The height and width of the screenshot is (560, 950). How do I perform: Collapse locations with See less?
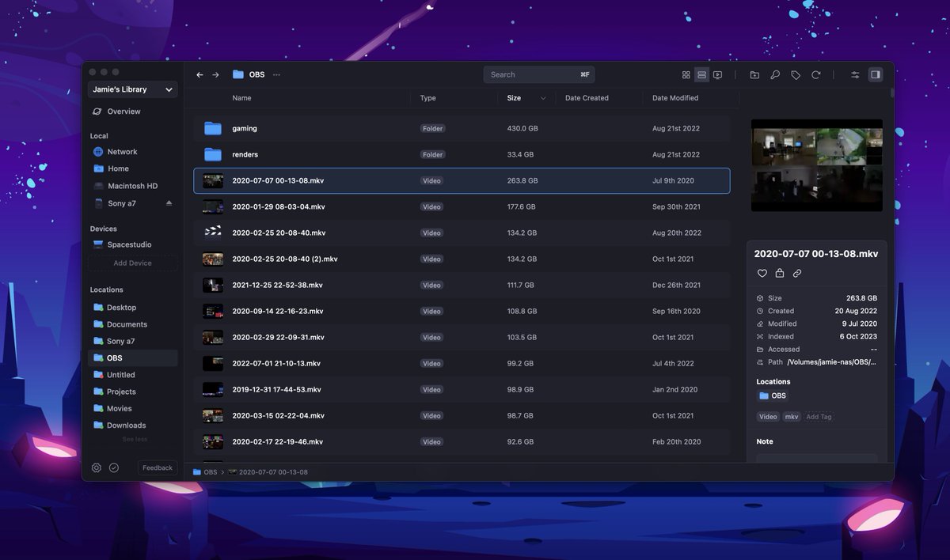pyautogui.click(x=135, y=439)
